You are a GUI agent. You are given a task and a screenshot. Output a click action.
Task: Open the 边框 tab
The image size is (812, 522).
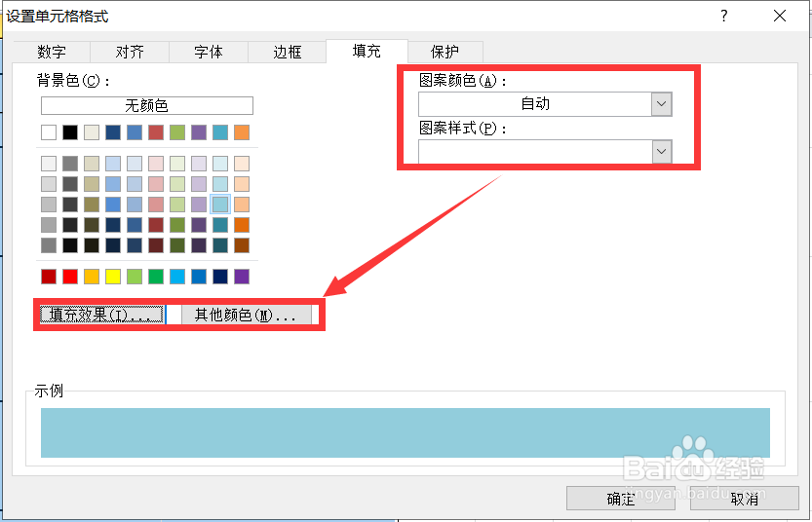point(288,52)
